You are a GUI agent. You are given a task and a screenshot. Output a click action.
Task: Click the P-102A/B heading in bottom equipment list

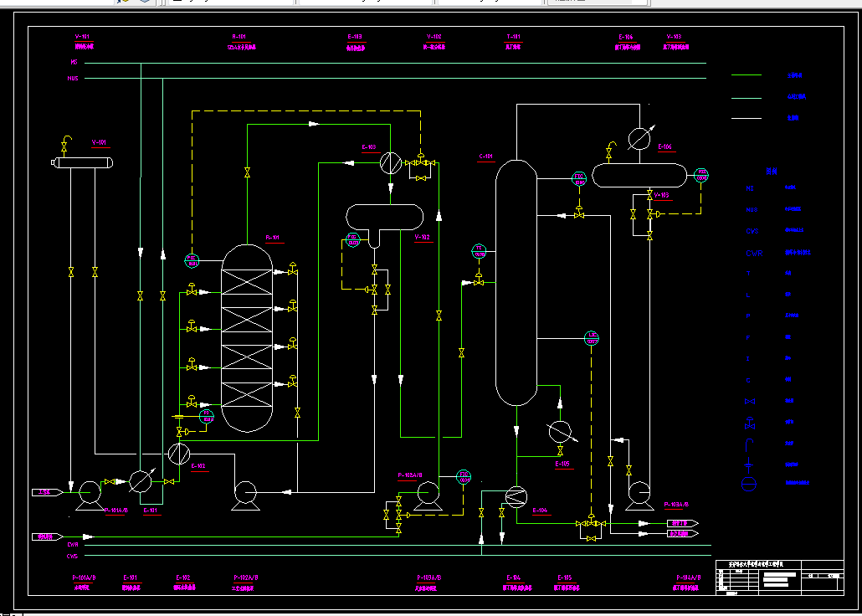tap(246, 577)
